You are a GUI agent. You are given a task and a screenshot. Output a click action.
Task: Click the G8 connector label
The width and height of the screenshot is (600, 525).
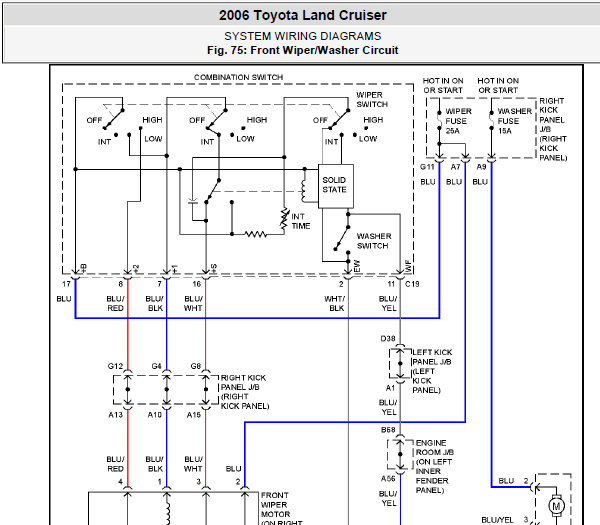click(196, 366)
